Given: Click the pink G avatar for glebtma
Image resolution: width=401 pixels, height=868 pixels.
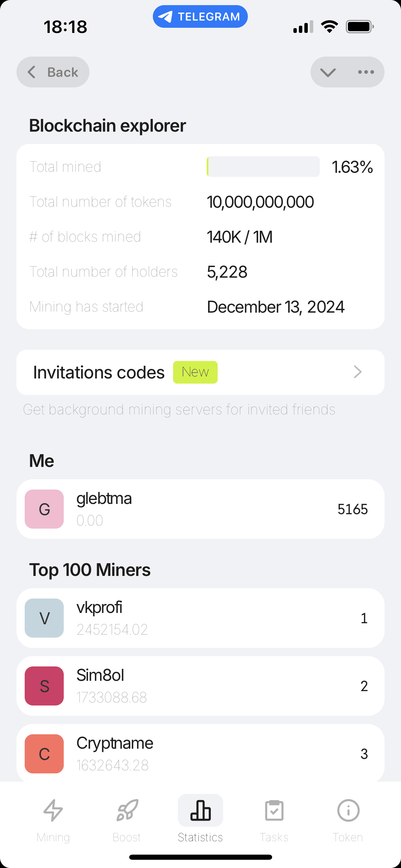Looking at the screenshot, I should (x=44, y=509).
